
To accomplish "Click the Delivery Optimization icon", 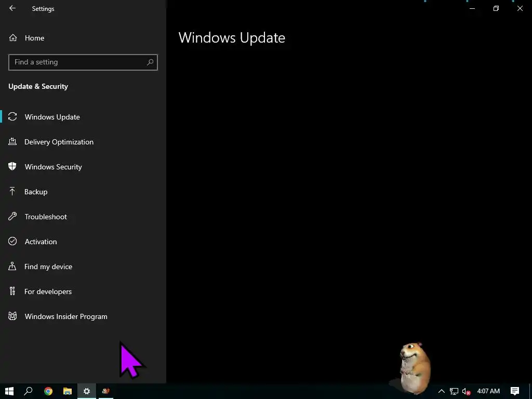I will pos(12,141).
